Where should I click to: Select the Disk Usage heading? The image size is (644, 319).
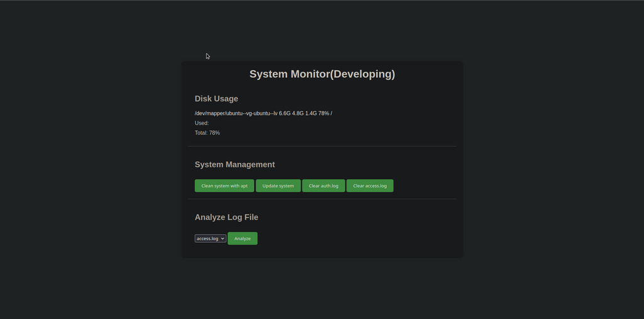pyautogui.click(x=216, y=99)
